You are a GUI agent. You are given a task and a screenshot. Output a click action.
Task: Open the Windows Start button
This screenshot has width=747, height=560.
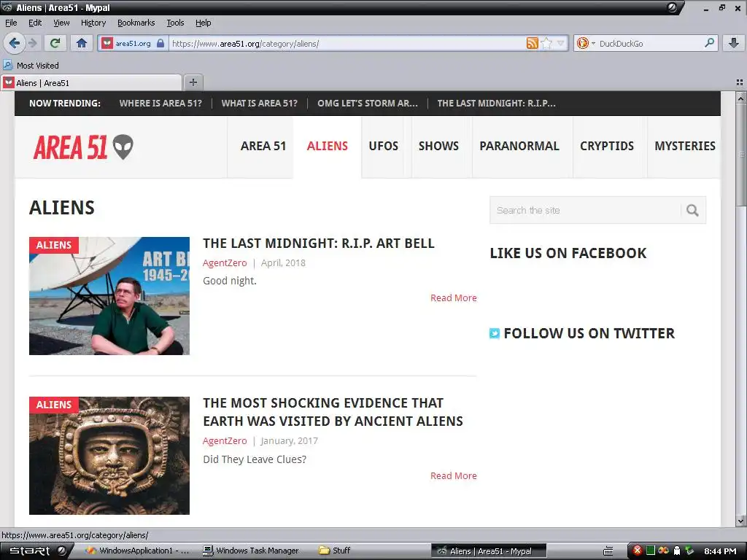36,551
